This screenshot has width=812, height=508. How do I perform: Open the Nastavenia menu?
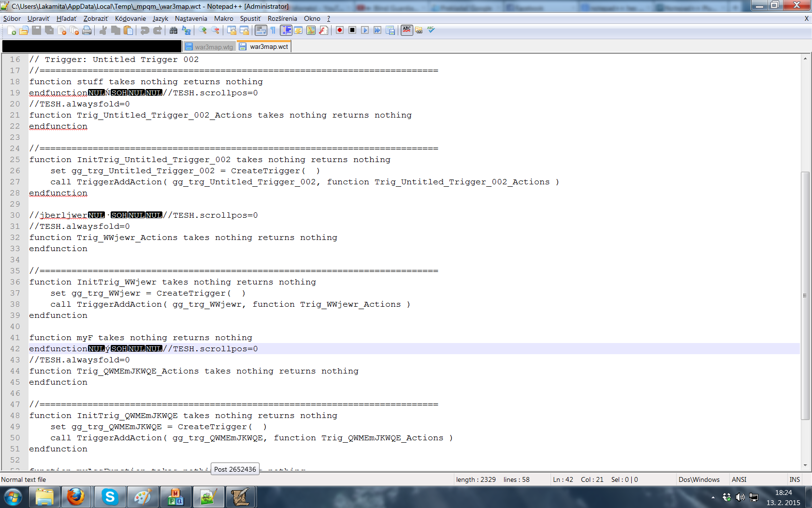coord(191,18)
